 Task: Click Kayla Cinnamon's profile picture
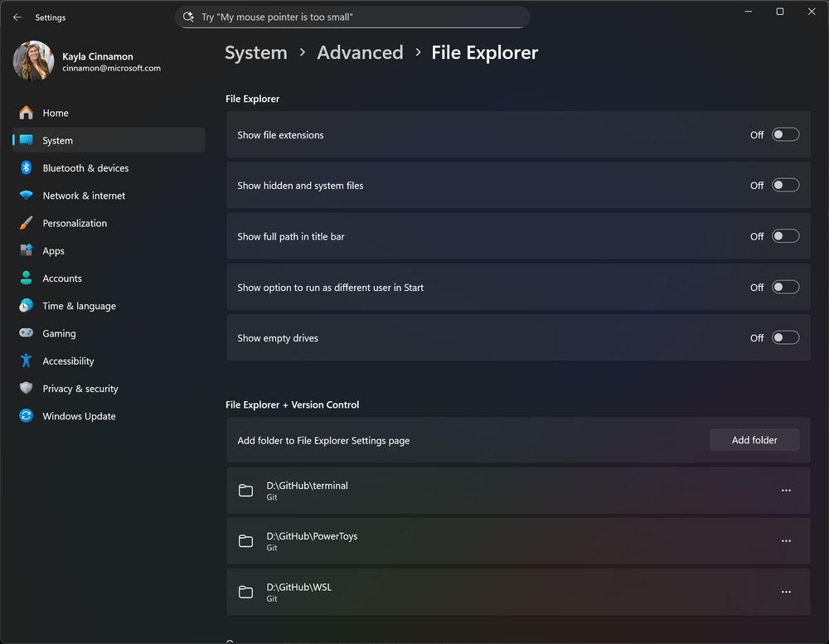33,61
